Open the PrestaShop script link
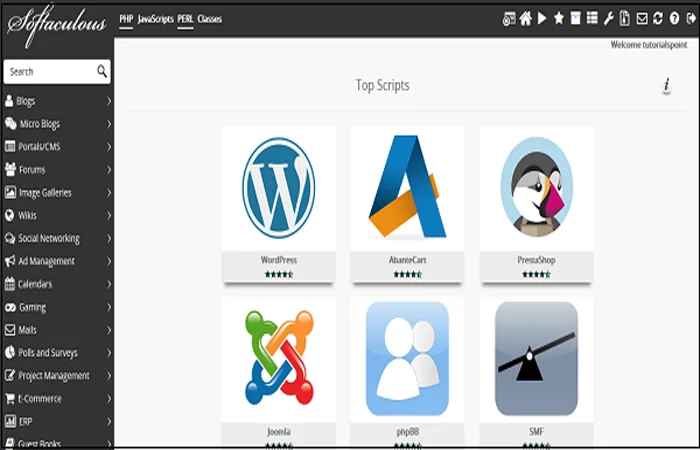The image size is (700, 450). pyautogui.click(x=536, y=260)
